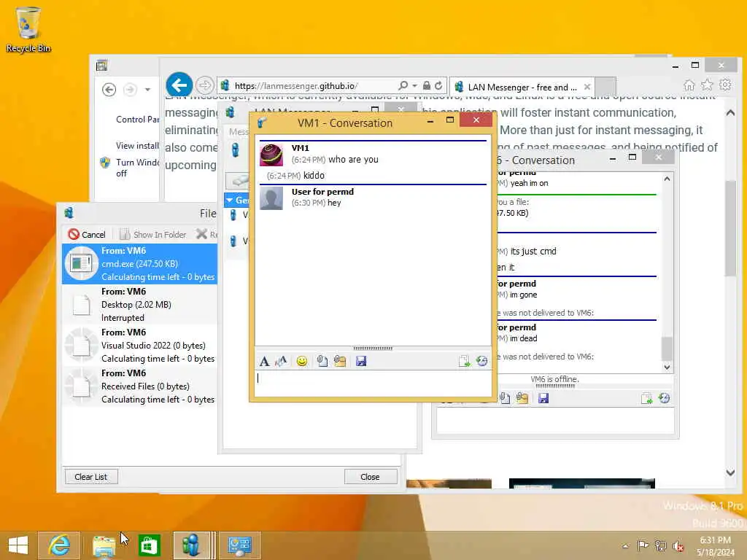The width and height of the screenshot is (747, 560).
Task: Open Internet Explorer tools gear
Action: pyautogui.click(x=725, y=85)
